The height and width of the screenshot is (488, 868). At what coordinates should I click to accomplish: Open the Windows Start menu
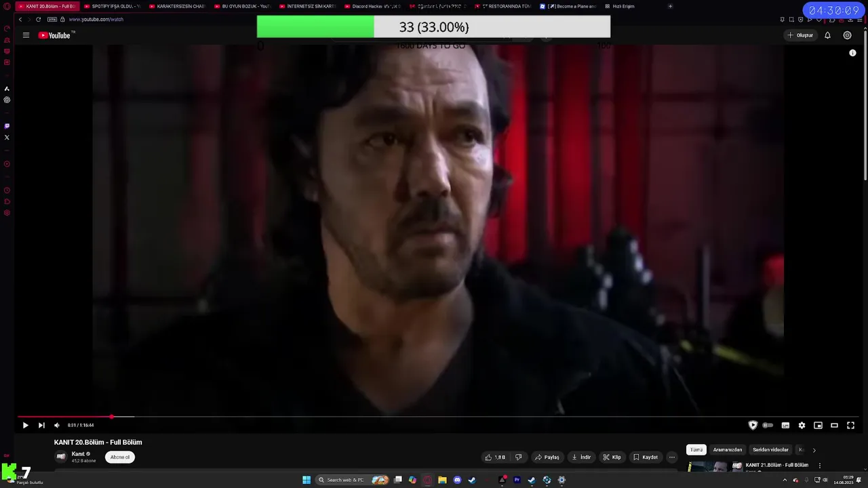(307, 480)
